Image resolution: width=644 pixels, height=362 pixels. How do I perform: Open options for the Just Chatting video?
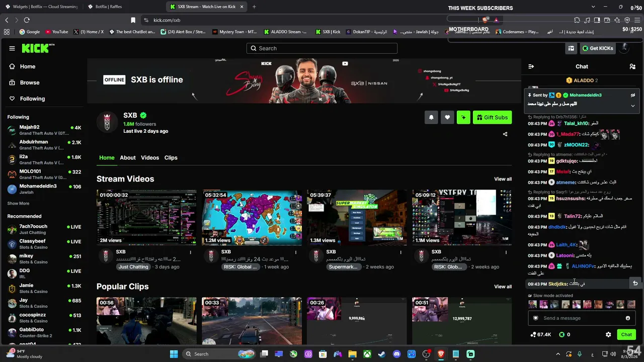tap(190, 252)
